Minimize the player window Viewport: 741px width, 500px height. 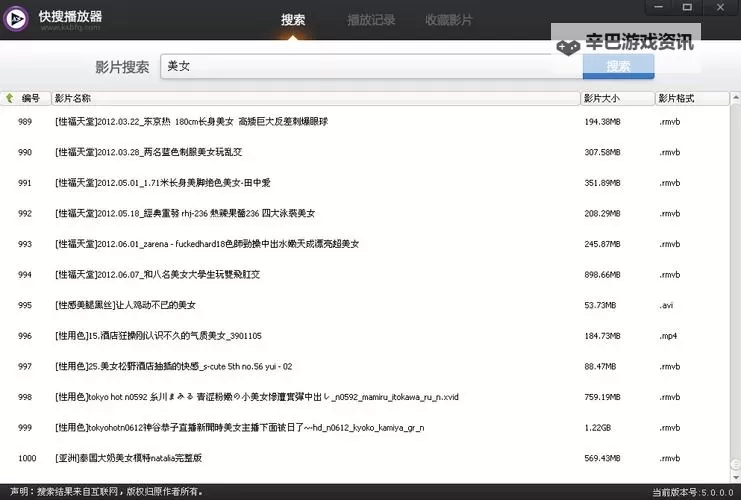(x=659, y=7)
